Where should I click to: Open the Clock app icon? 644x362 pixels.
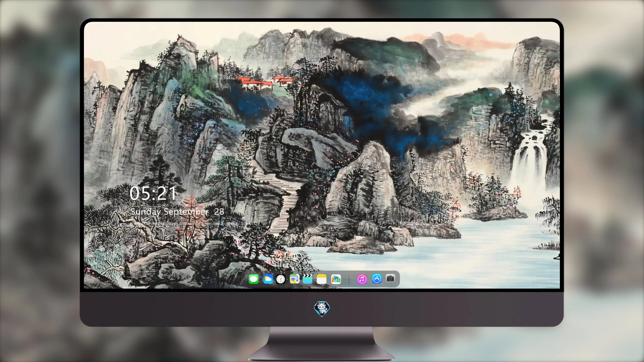coord(281,279)
